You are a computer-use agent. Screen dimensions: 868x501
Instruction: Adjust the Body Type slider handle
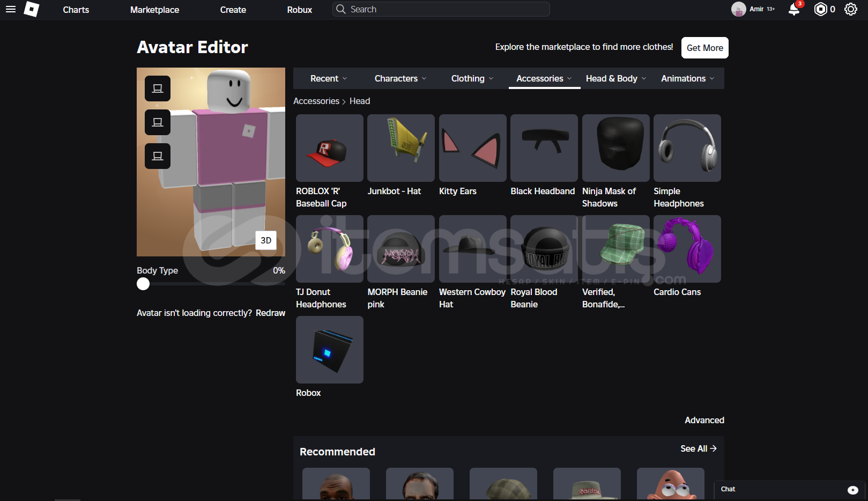tap(143, 284)
